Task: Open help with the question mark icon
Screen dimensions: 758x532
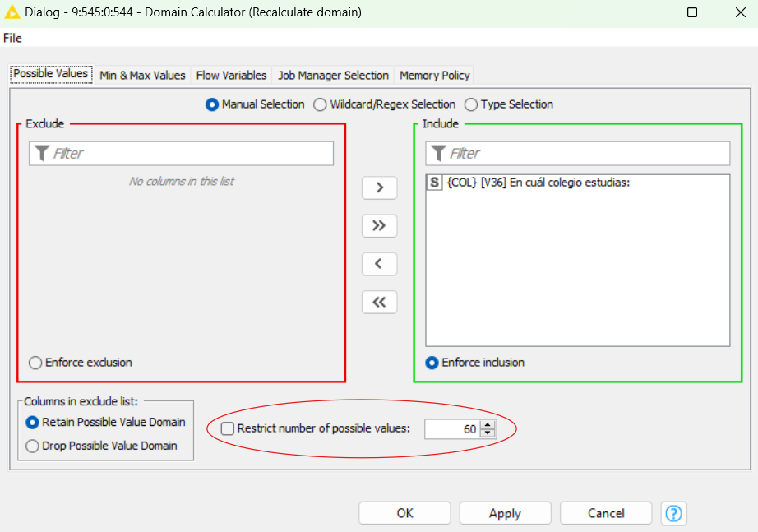Action: (674, 513)
